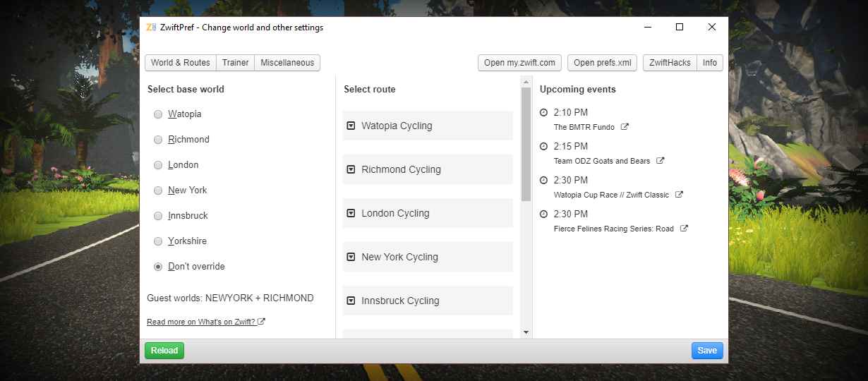The image size is (868, 381).
Task: Click the route list scroll up arrow
Action: pos(526,81)
